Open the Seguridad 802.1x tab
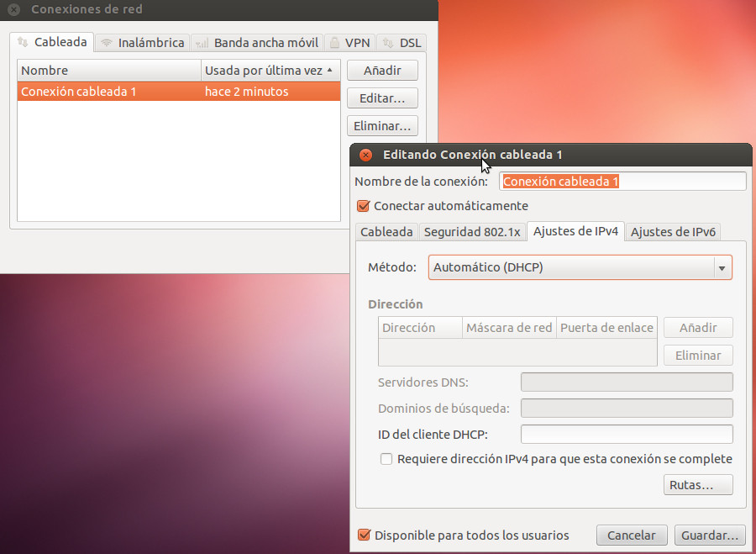 [x=472, y=232]
